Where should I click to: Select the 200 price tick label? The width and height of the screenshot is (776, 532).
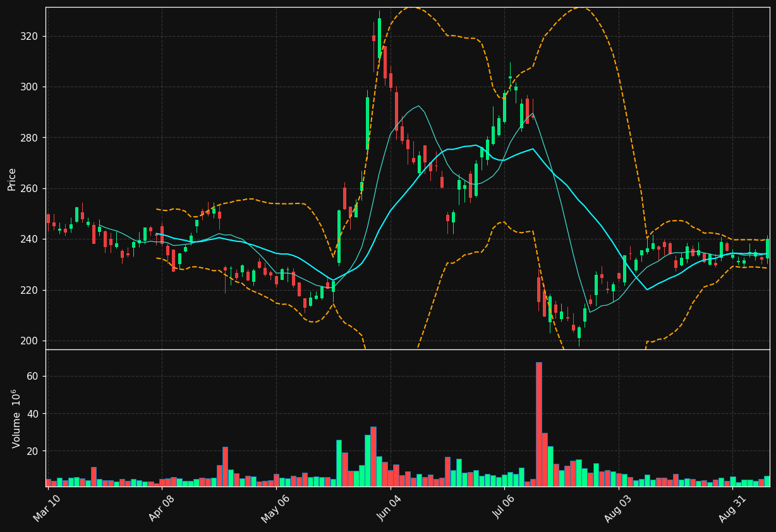pyautogui.click(x=29, y=341)
